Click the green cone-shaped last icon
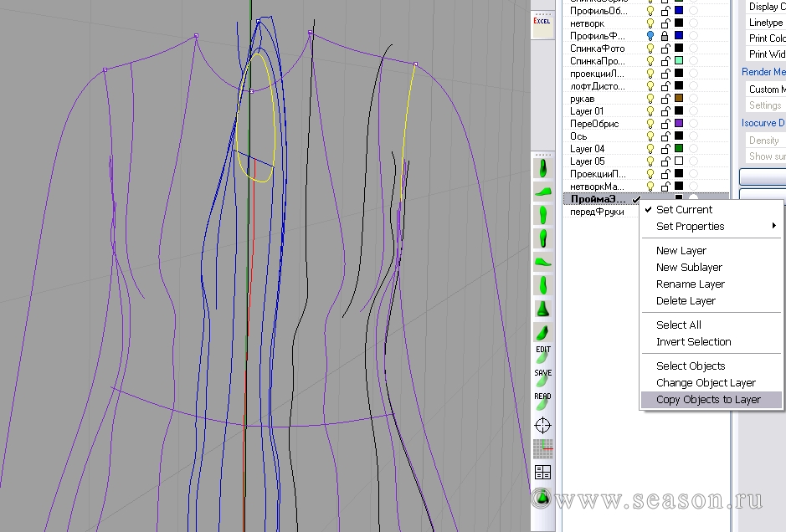 click(542, 309)
